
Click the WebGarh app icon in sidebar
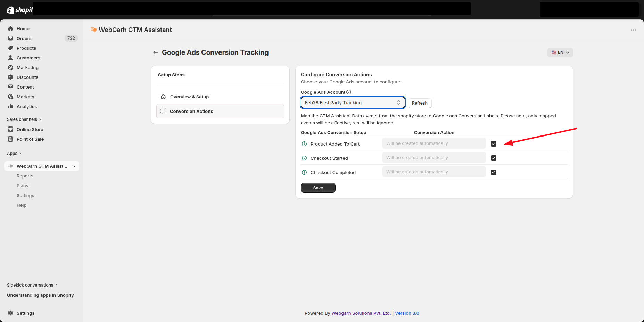pyautogui.click(x=10, y=166)
